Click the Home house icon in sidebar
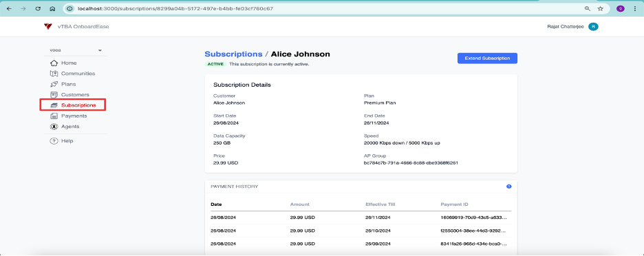This screenshot has height=256, width=644. [x=54, y=63]
